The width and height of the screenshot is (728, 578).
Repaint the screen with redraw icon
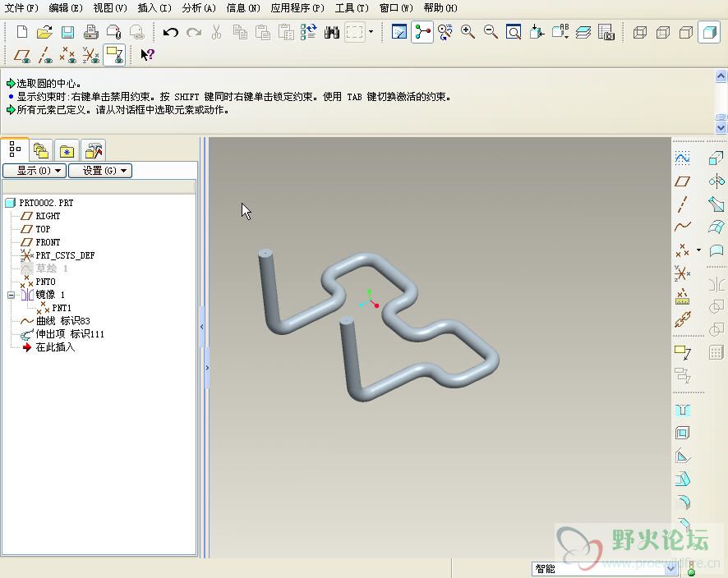[x=399, y=32]
